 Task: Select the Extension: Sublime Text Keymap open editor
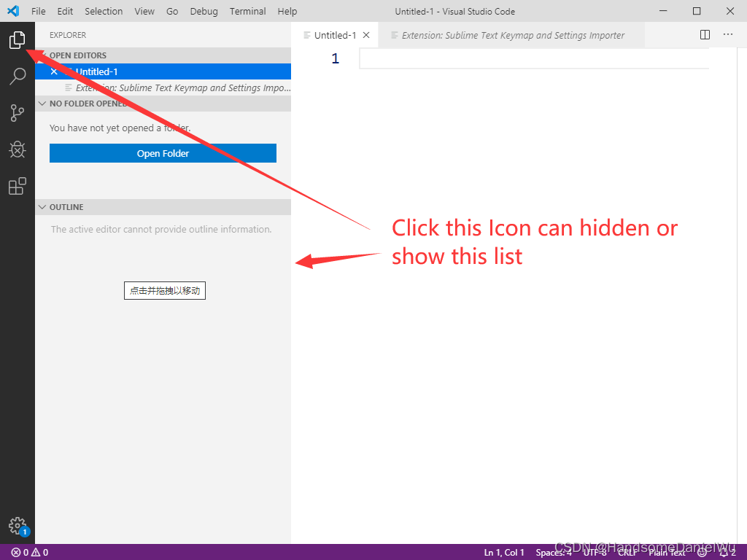[x=163, y=87]
